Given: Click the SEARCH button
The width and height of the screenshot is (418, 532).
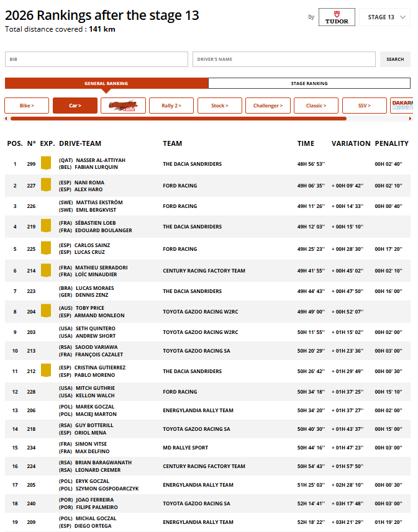Looking at the screenshot, I should 395,60.
